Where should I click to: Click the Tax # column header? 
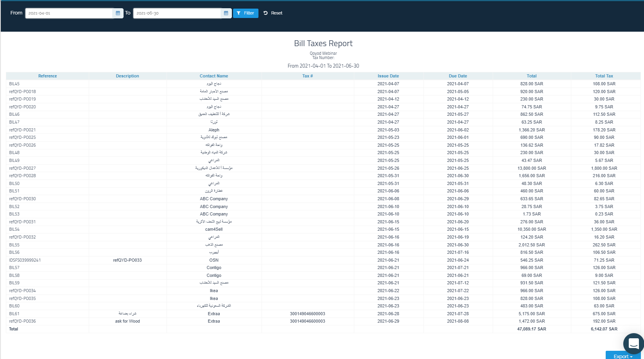tap(307, 76)
